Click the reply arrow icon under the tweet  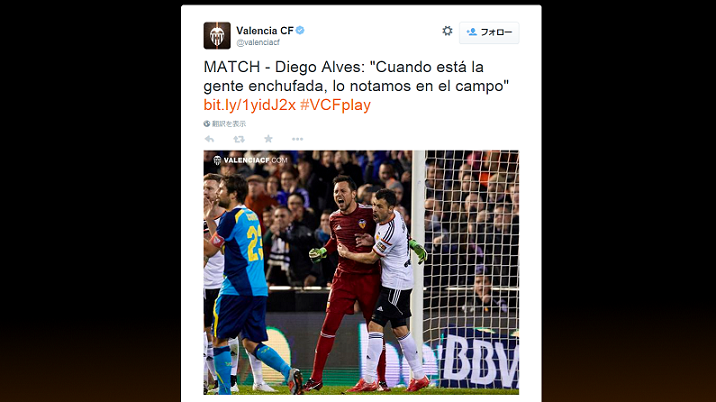coord(210,139)
